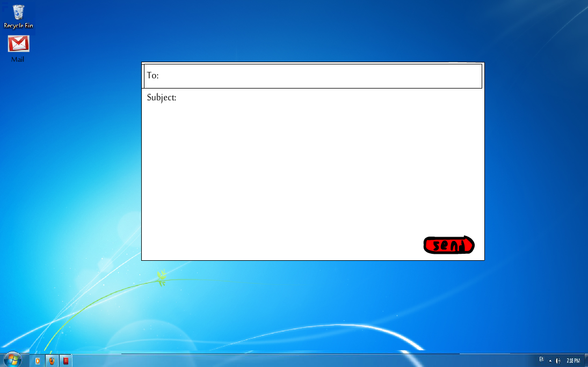Open the volume speaker icon

558,361
